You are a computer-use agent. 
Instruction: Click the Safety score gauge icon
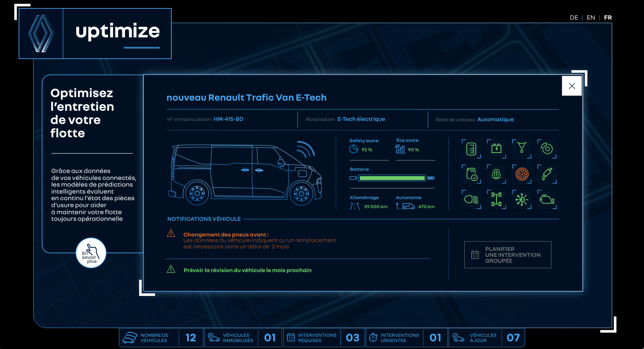click(354, 149)
